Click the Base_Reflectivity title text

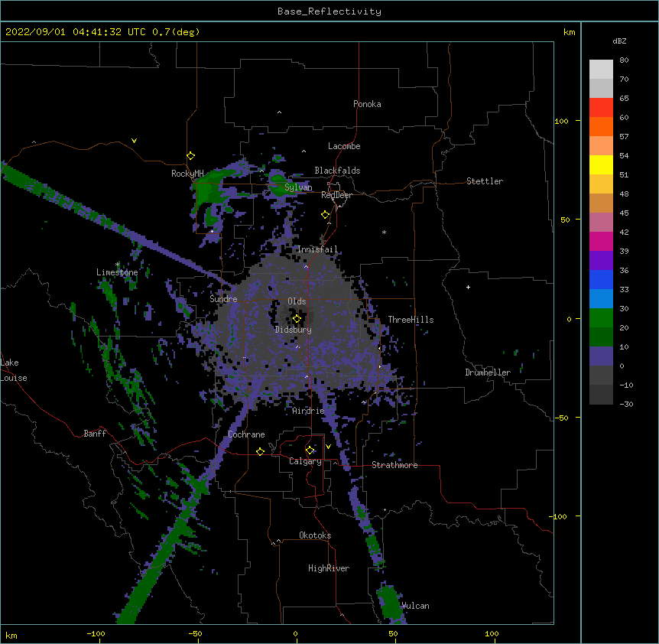pyautogui.click(x=329, y=11)
